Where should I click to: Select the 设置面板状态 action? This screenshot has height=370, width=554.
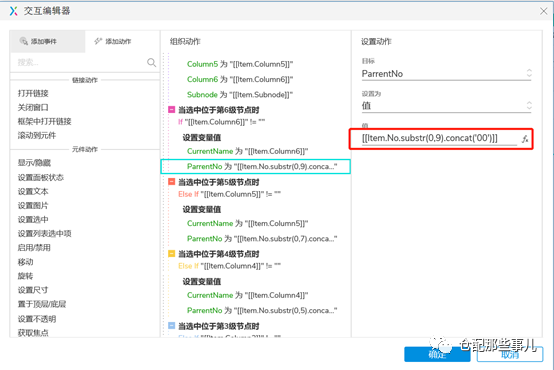point(41,177)
